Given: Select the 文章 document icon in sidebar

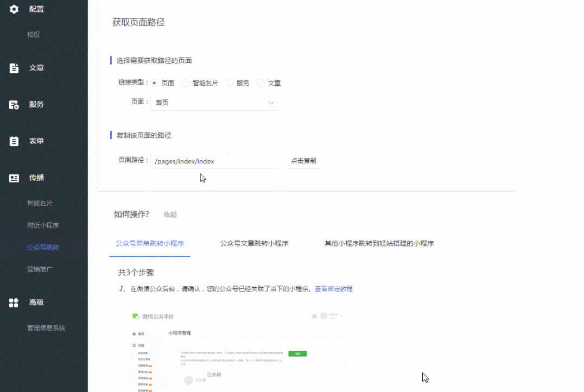Looking at the screenshot, I should pos(14,67).
